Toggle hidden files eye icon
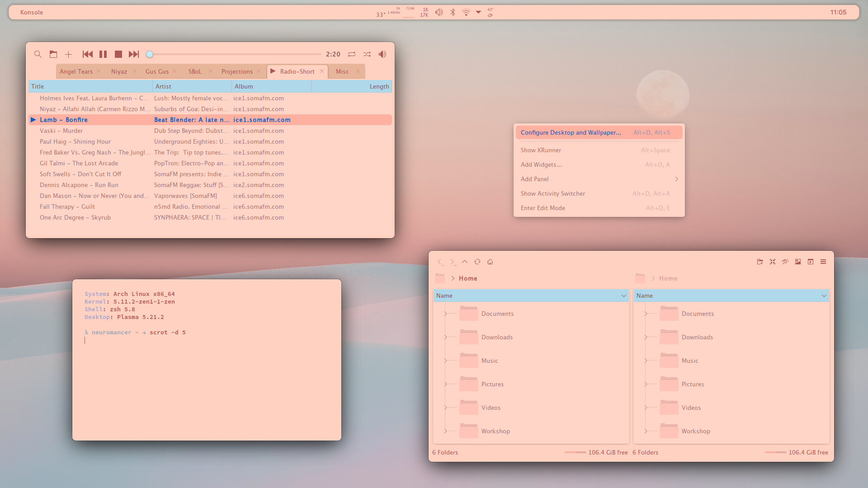 pos(785,262)
